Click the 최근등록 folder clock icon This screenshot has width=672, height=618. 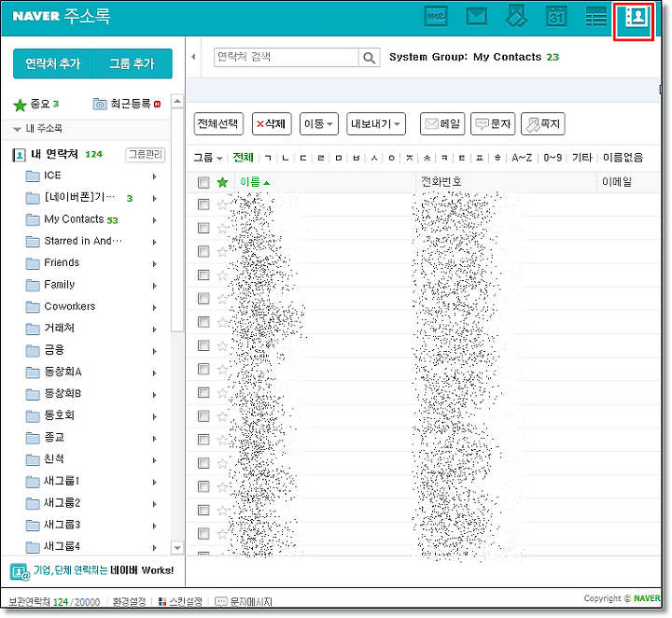pyautogui.click(x=100, y=105)
